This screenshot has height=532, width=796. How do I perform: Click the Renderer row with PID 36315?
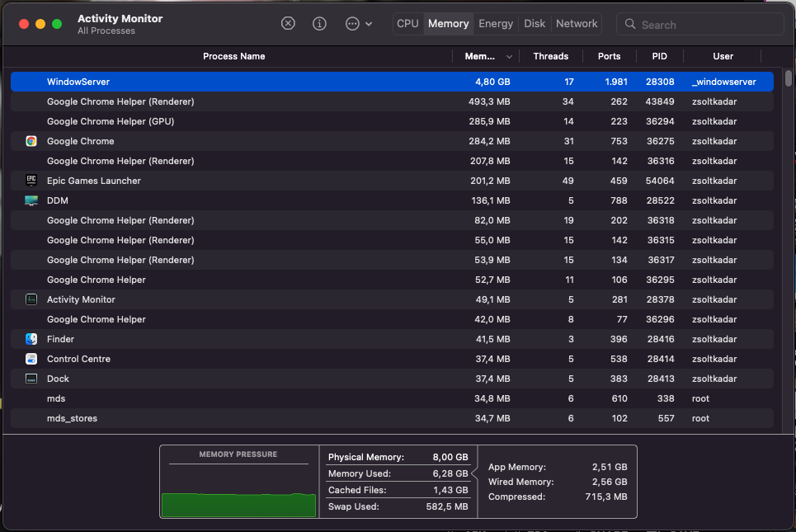[392, 240]
